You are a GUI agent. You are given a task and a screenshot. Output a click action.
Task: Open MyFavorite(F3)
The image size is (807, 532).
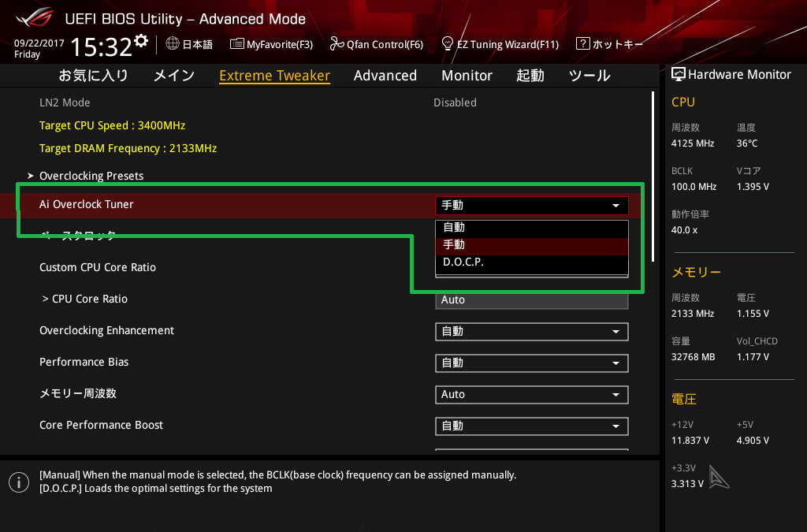271,44
